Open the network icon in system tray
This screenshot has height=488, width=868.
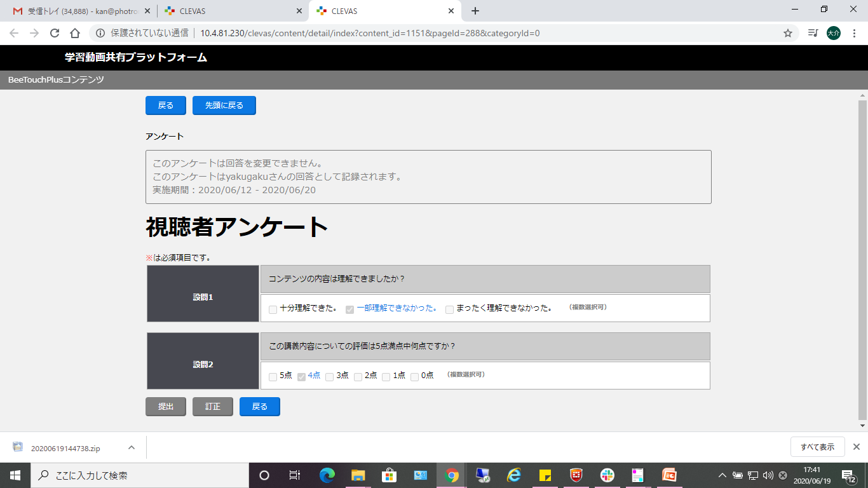click(x=753, y=475)
